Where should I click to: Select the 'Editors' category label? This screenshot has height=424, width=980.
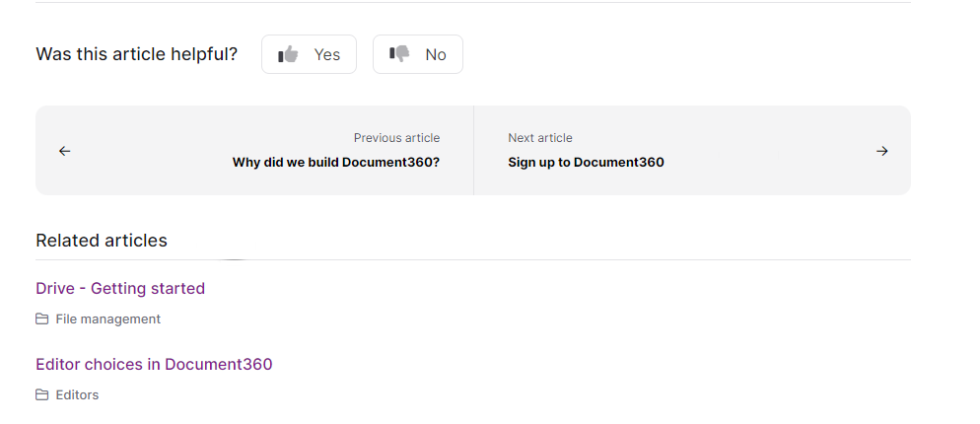point(77,394)
